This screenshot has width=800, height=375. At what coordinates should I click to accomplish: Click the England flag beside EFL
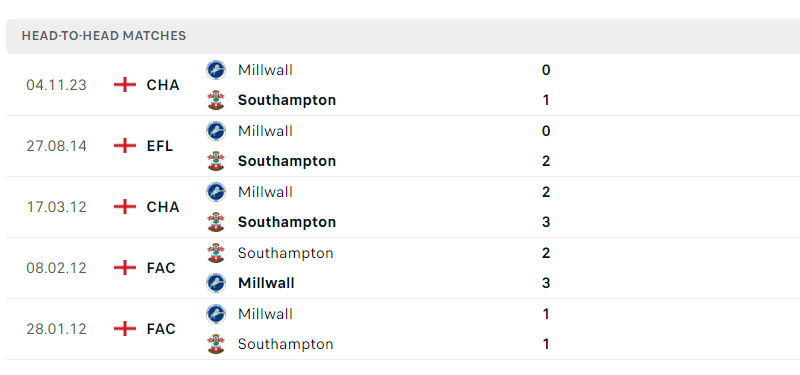[125, 146]
